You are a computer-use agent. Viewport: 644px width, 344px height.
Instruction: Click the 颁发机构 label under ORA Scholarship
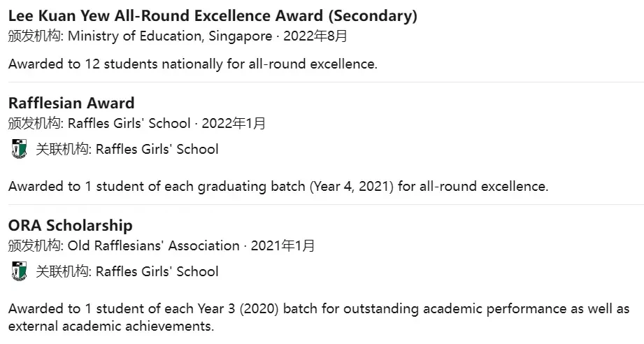click(x=34, y=245)
